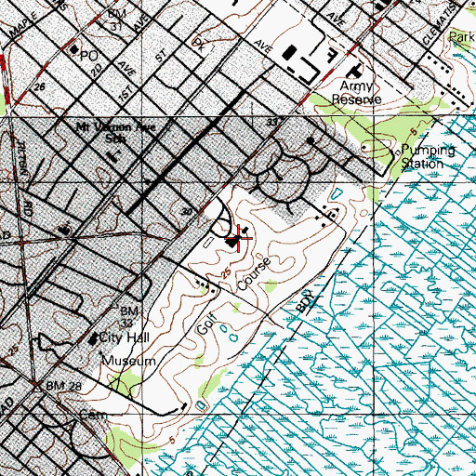Click the BM 33 benchmark label

128,316
